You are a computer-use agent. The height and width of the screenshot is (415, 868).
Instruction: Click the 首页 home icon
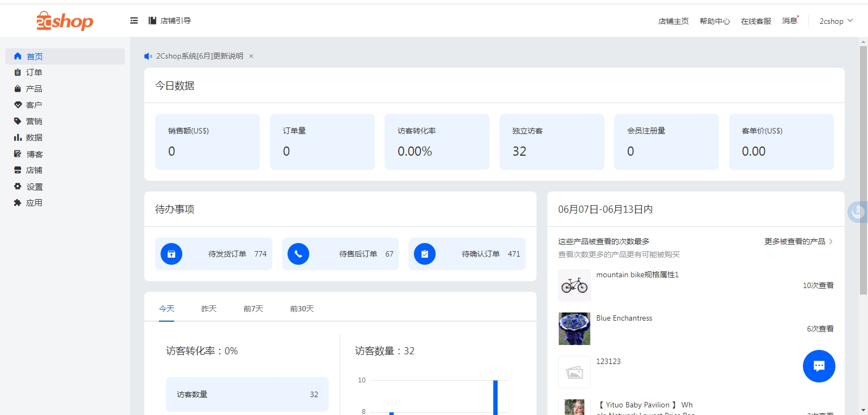pyautogui.click(x=18, y=56)
